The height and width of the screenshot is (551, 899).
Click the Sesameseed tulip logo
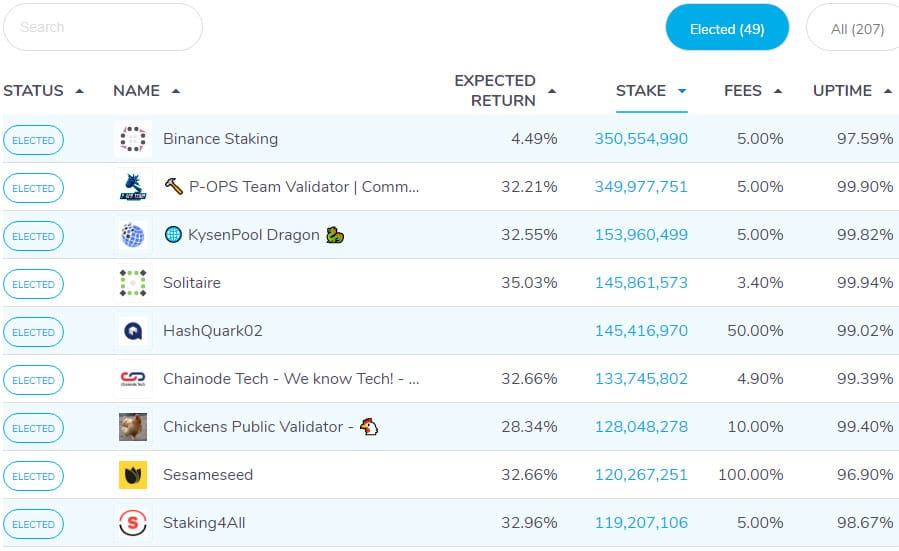pos(133,475)
